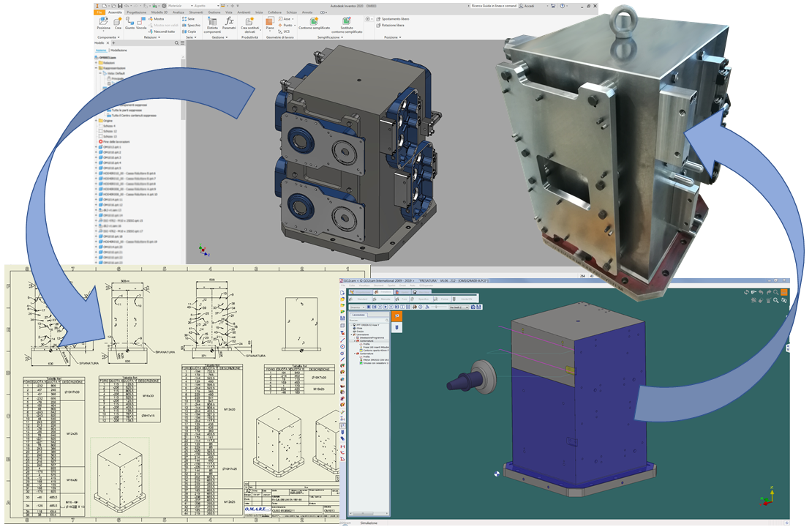Select the Piano work plane tool

point(270,23)
